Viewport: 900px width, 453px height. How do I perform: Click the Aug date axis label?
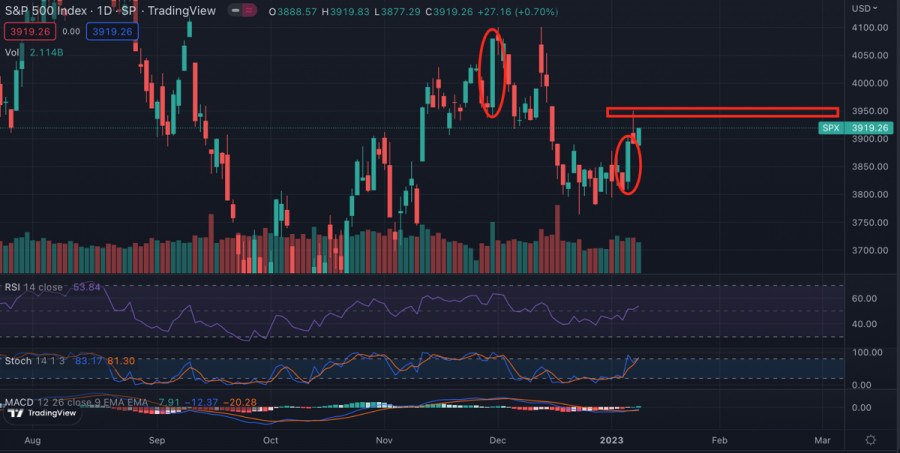click(x=33, y=440)
